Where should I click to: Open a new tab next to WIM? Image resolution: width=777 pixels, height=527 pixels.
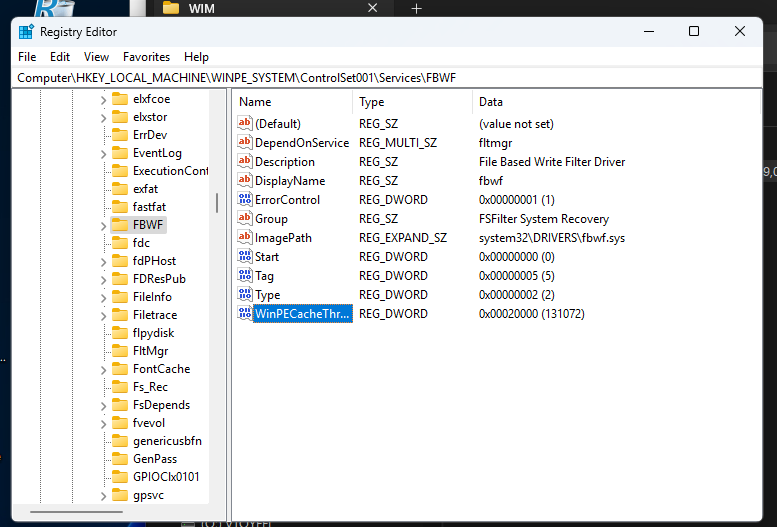(x=416, y=8)
